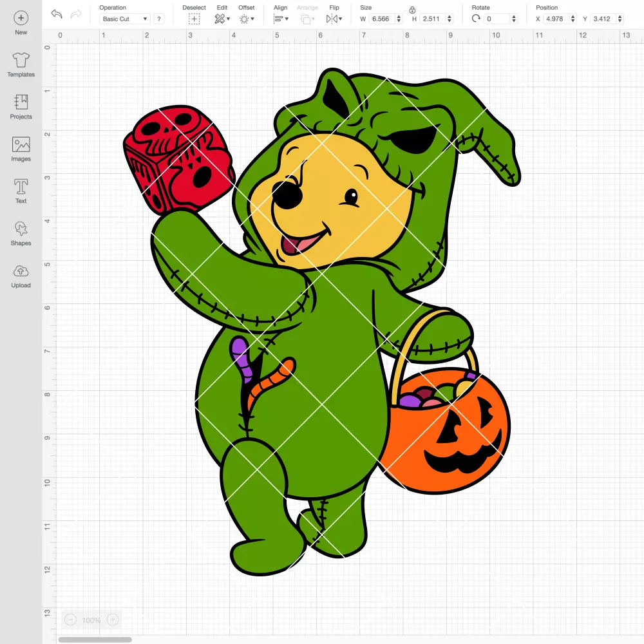The image size is (644, 644).
Task: Click the Rotate icon
Action: tap(476, 19)
